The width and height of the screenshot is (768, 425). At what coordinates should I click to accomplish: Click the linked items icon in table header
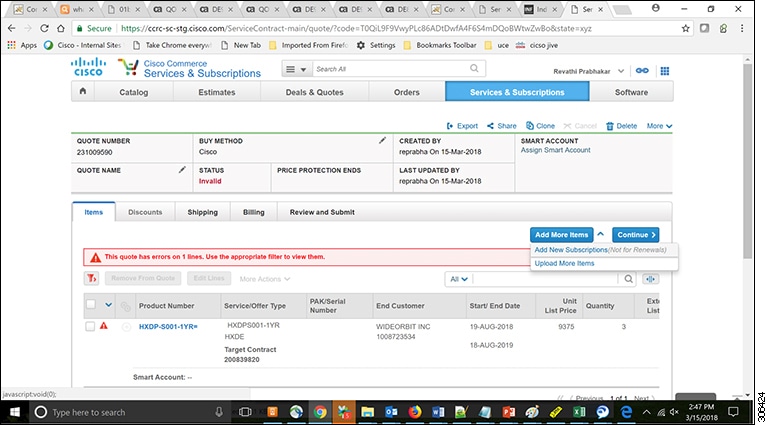point(125,306)
